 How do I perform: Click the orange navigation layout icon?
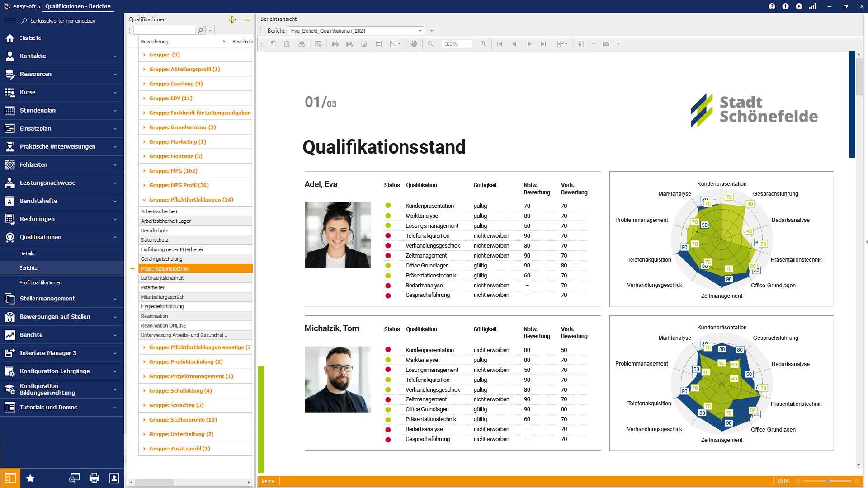[x=10, y=478]
